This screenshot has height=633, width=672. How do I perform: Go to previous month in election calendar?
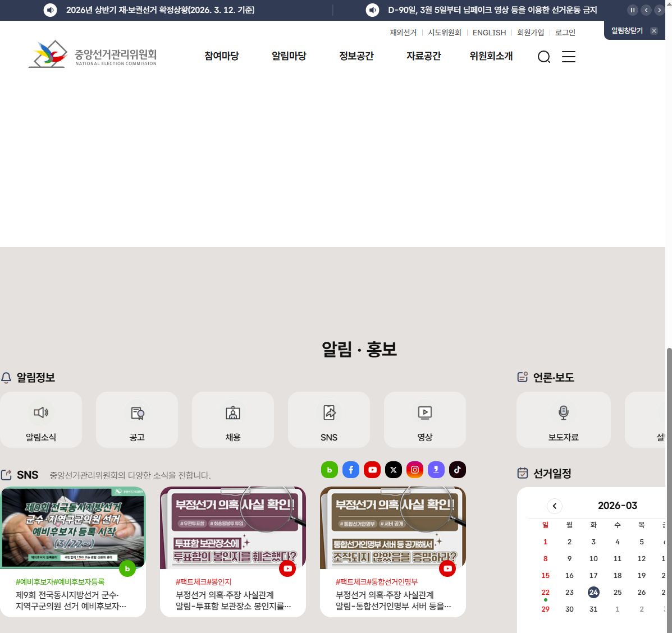(x=555, y=506)
